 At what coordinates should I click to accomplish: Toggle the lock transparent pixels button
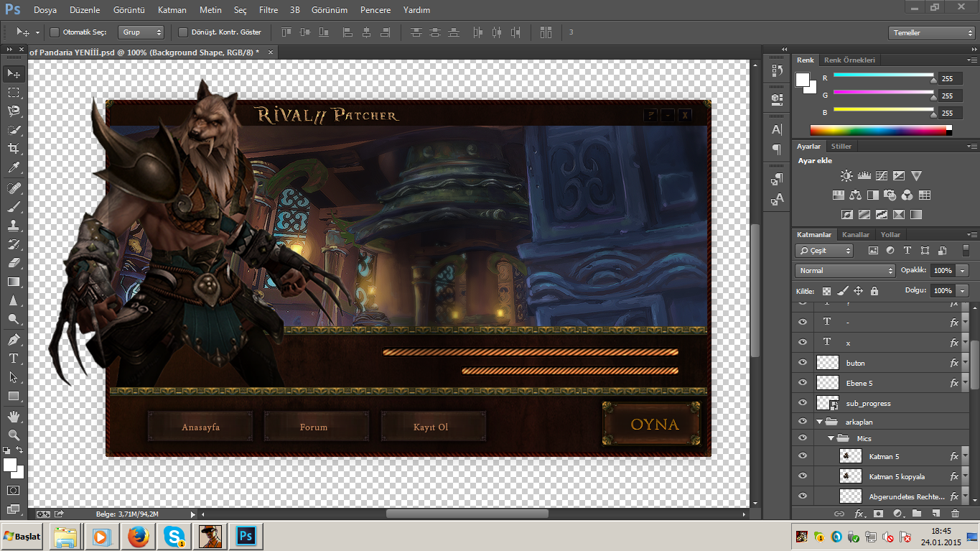[826, 291]
